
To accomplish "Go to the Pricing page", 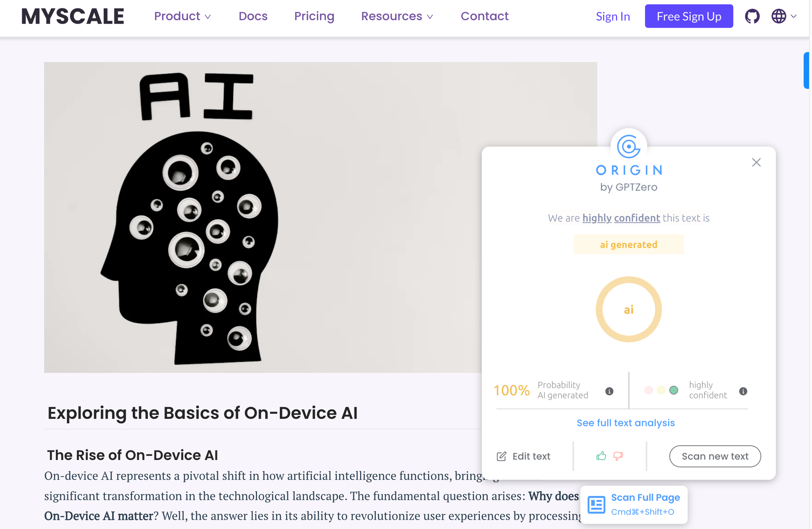I will pos(314,16).
